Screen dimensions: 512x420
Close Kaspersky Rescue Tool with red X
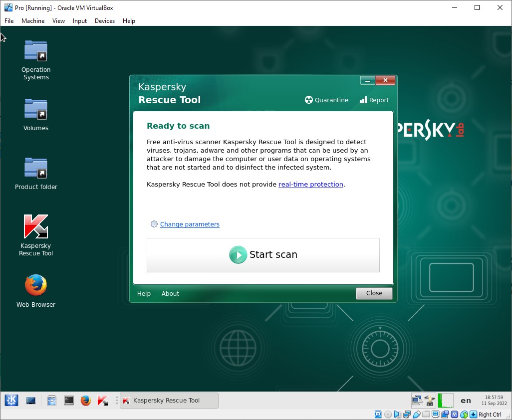point(385,80)
